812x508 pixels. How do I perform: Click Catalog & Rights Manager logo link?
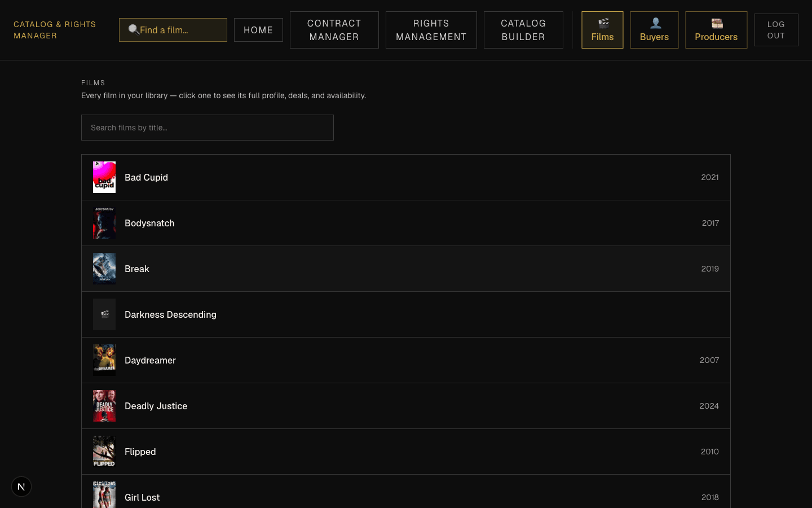55,30
